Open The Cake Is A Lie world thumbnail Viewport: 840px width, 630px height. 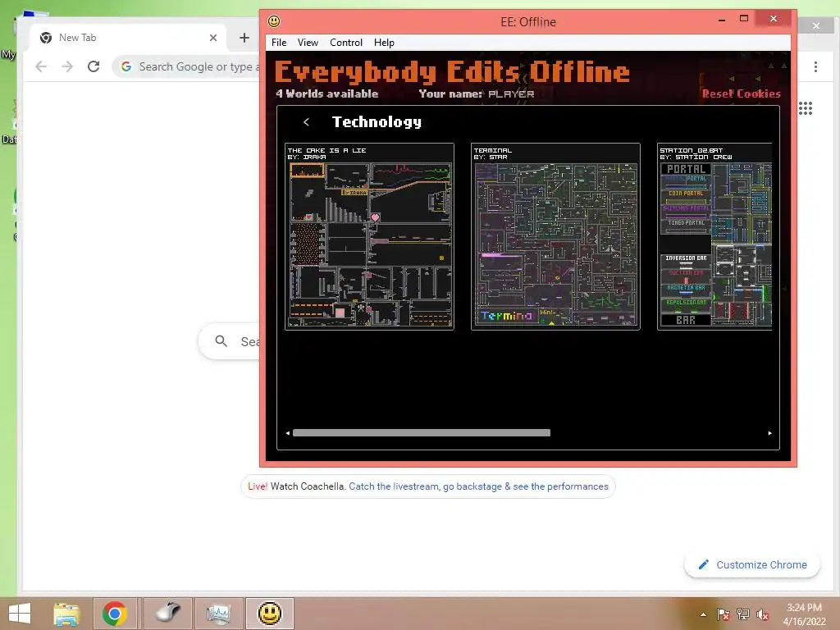369,236
